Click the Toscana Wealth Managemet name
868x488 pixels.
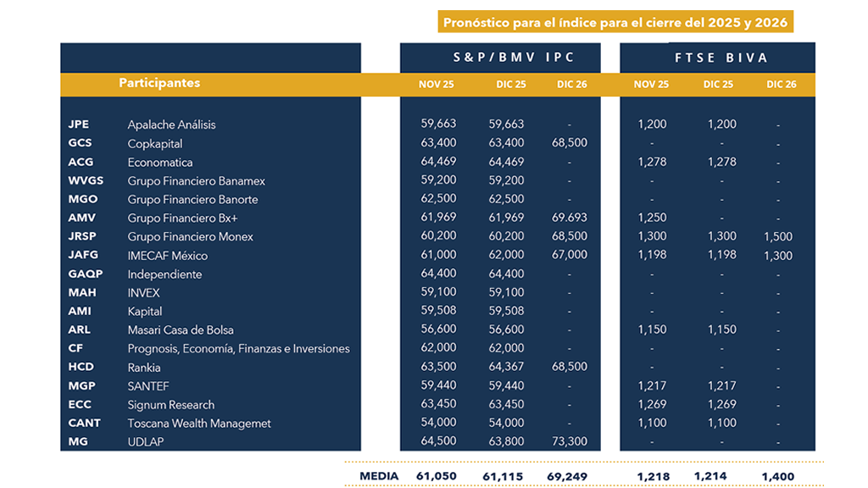[199, 423]
